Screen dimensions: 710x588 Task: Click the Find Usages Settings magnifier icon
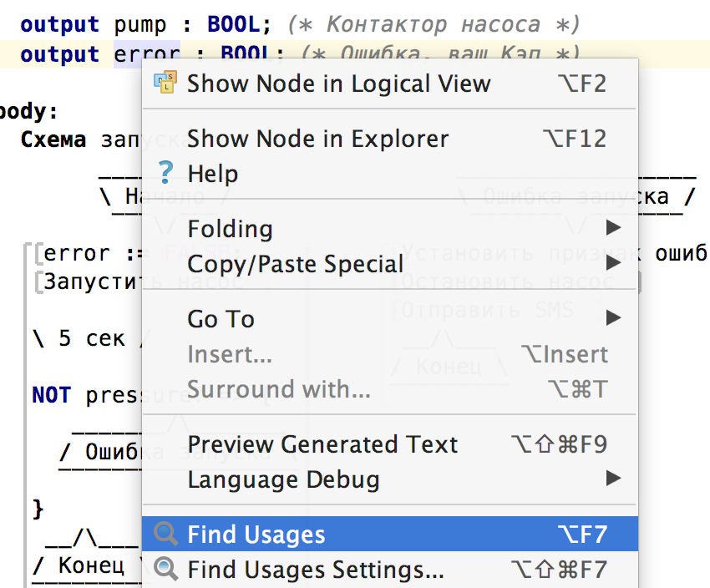point(166,570)
